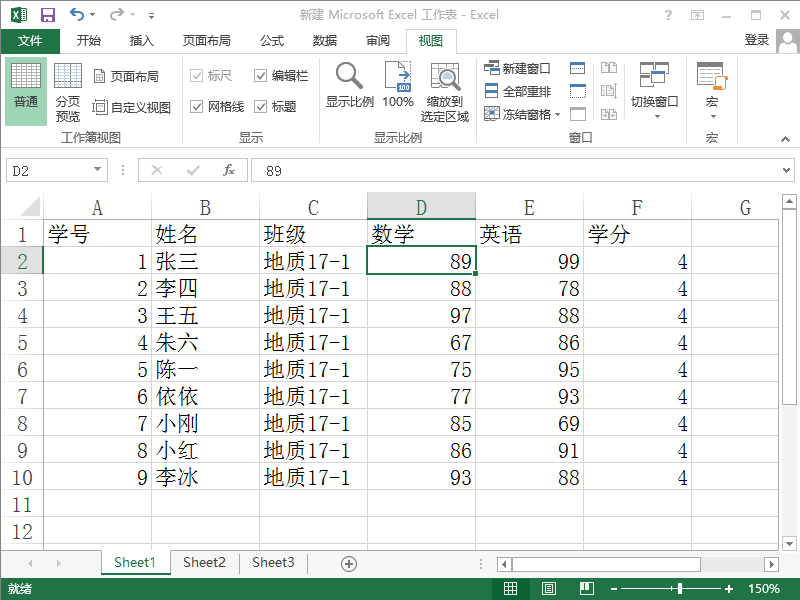Open the Zoom dialog (显示比例)
The height and width of the screenshot is (600, 800).
(x=349, y=86)
